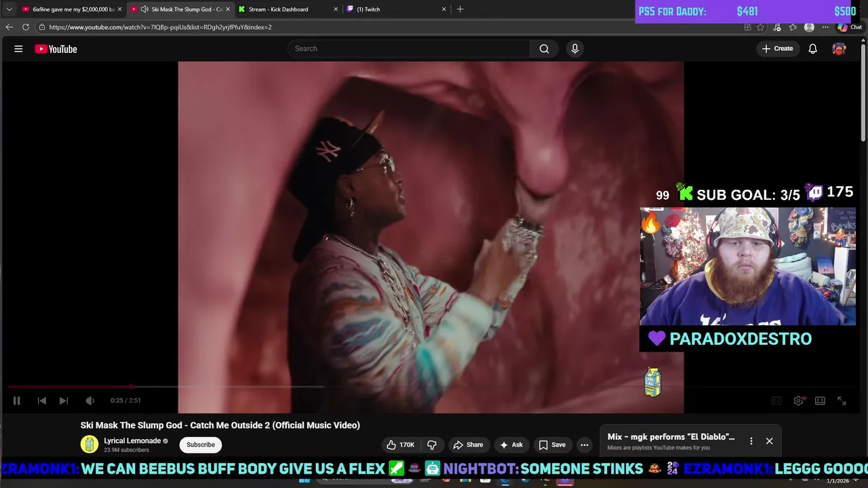Switch to theater mode
This screenshot has height=488, width=868.
(x=820, y=401)
